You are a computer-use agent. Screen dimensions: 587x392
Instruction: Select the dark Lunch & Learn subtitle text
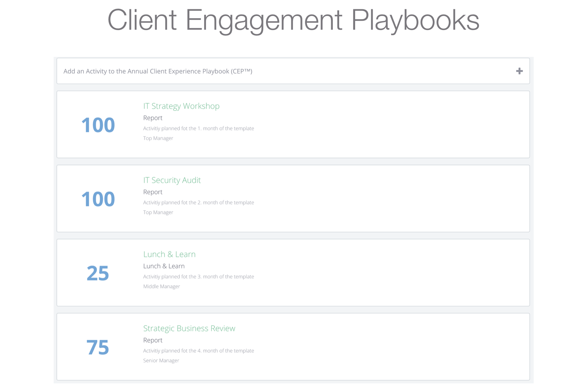click(x=164, y=266)
